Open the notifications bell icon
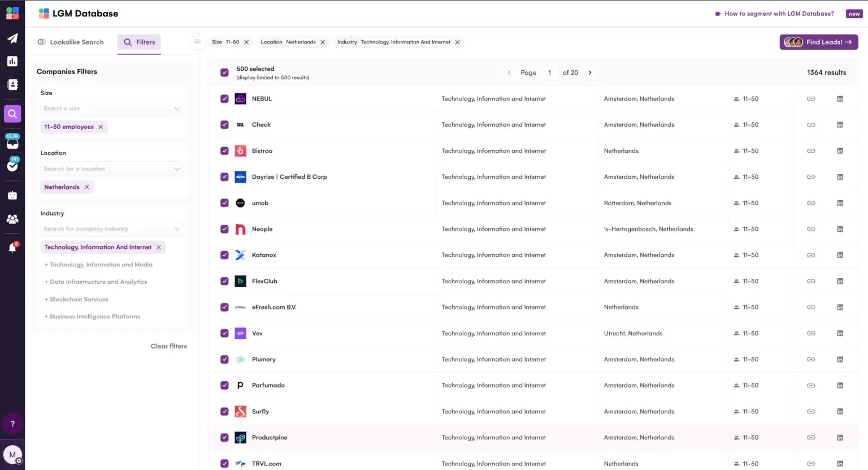Screen dimensions: 868x470 pos(12,247)
